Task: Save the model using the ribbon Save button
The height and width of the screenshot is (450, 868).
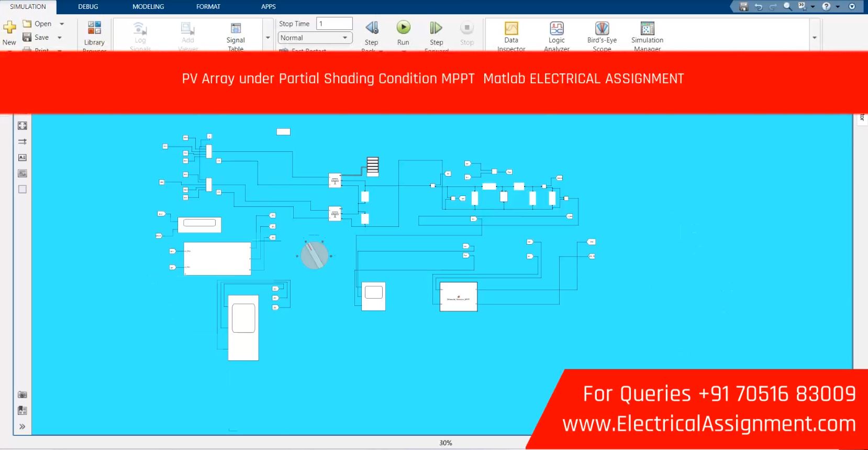Action: (36, 37)
